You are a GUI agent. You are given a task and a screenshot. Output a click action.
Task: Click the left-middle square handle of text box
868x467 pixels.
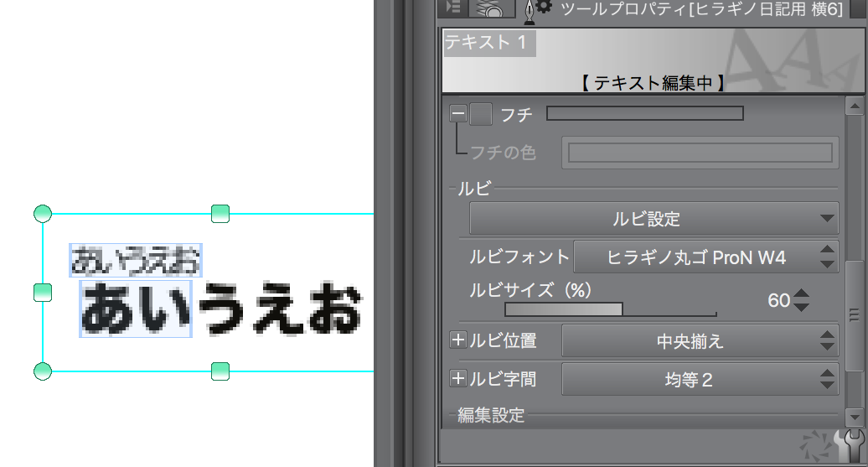(x=43, y=293)
